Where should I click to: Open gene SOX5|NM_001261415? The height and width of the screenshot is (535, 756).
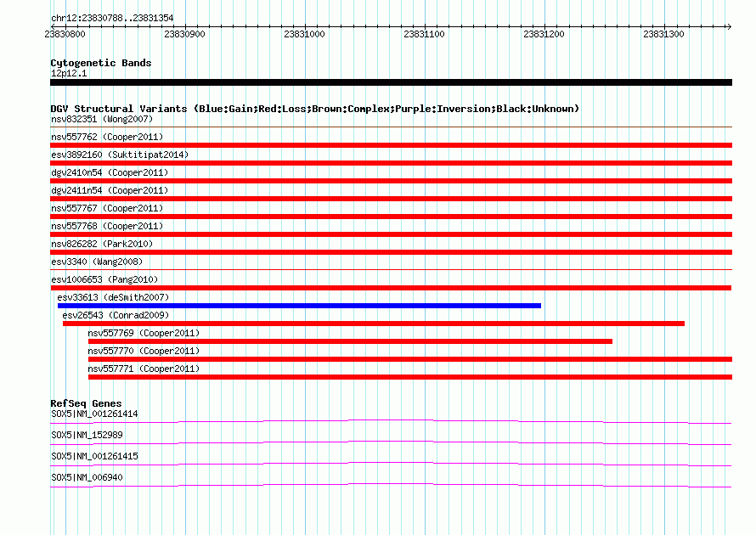click(x=94, y=456)
